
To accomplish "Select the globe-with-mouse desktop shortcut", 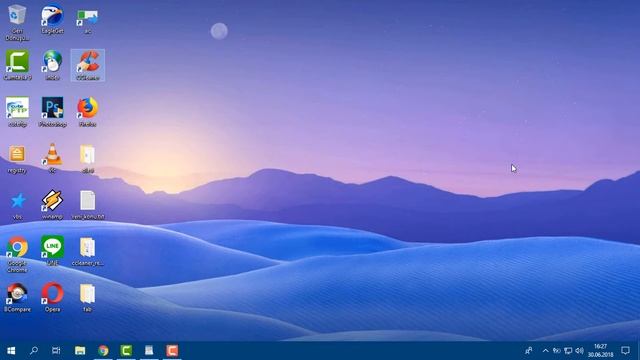I will (x=52, y=65).
